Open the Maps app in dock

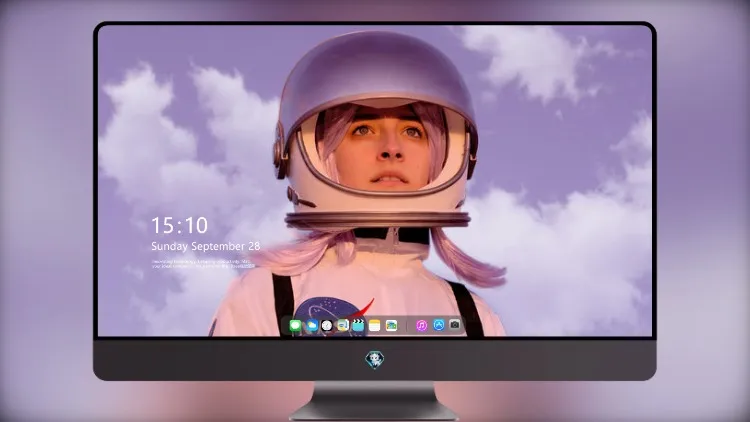(x=343, y=326)
